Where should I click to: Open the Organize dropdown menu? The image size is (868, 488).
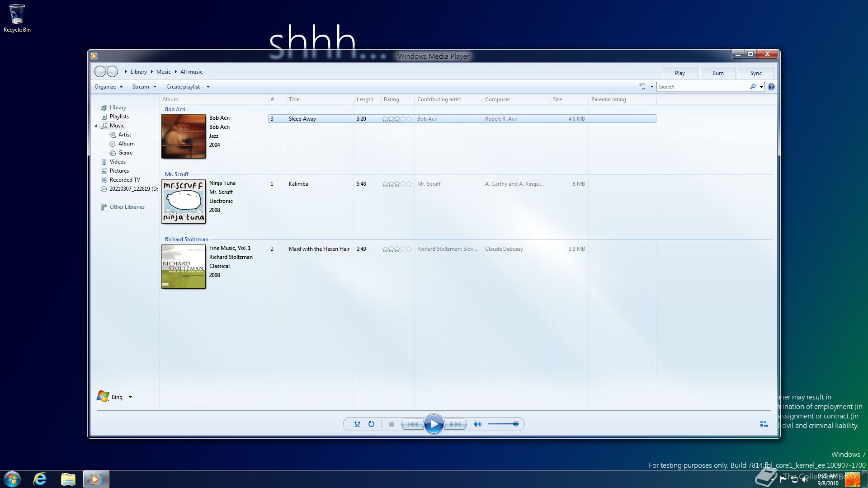108,87
